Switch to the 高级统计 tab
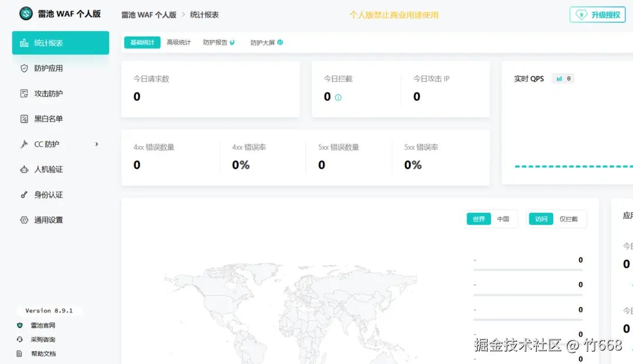Viewport: 633px width, 364px height. pos(179,42)
